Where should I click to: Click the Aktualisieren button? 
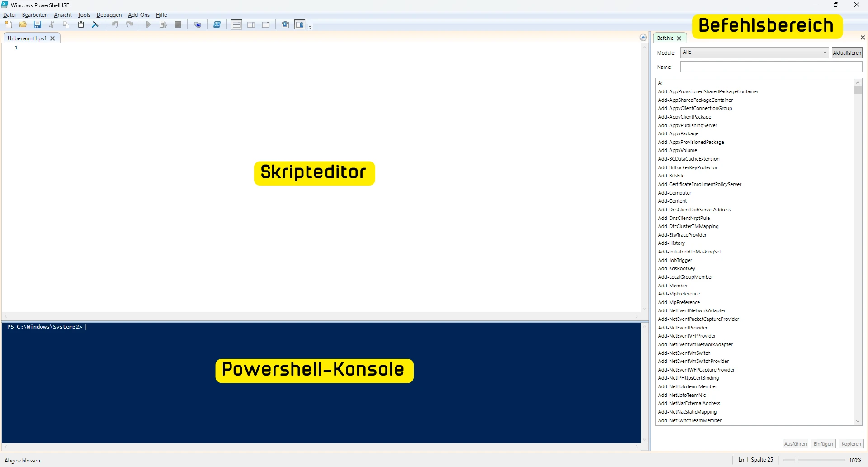pyautogui.click(x=847, y=52)
